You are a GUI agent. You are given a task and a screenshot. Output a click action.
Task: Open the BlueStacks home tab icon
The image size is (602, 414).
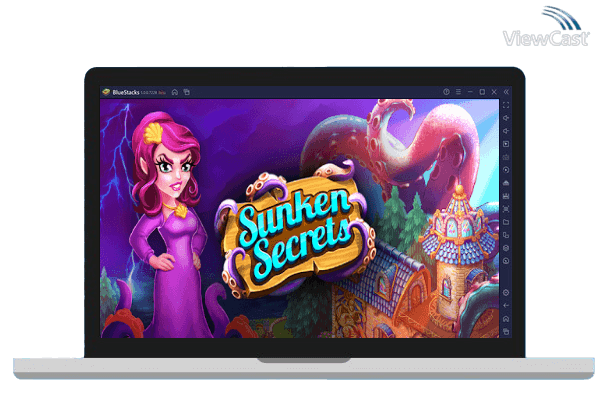pyautogui.click(x=175, y=92)
